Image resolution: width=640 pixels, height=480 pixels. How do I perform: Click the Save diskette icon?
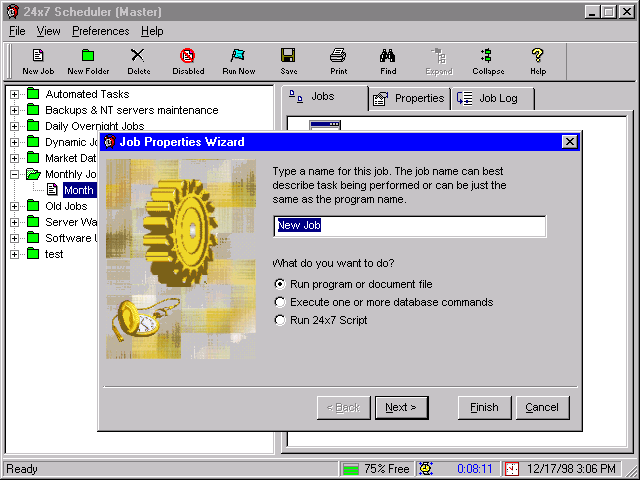[x=288, y=56]
